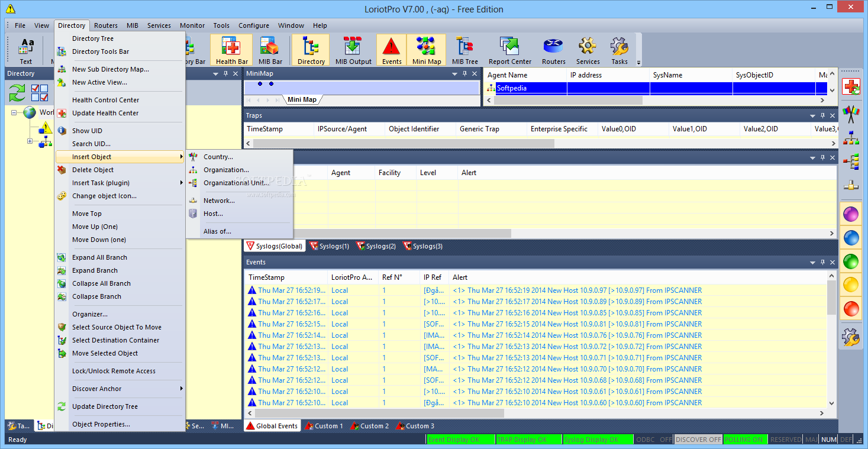Switch to the Syslogs(1) tab
Image resolution: width=868 pixels, height=449 pixels.
click(x=330, y=246)
